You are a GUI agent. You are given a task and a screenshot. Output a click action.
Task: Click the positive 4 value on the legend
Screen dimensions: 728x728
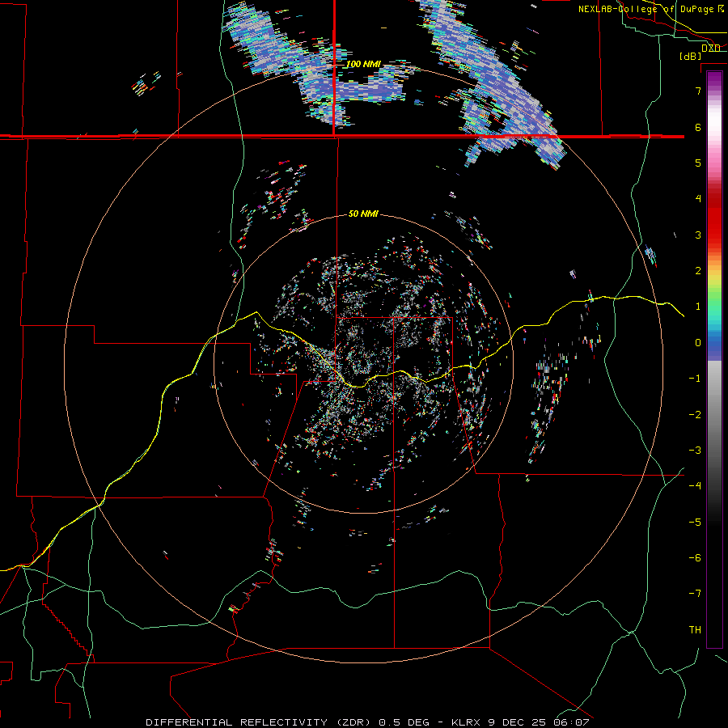(698, 199)
